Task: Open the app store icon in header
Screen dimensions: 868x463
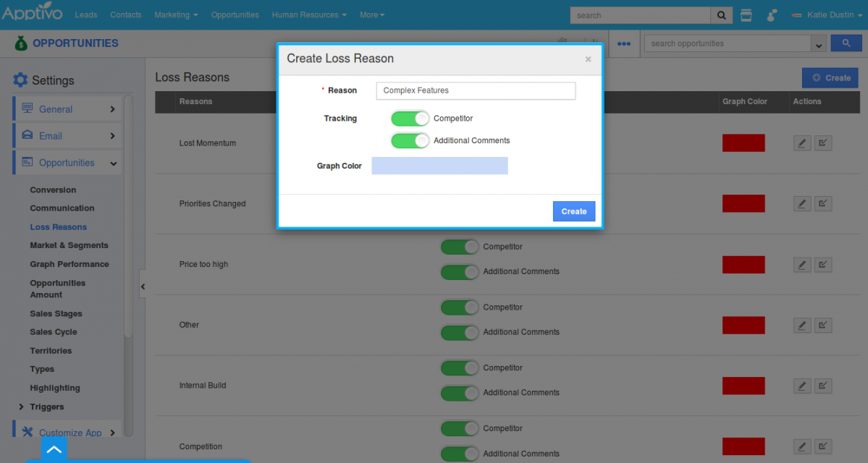Action: click(x=746, y=15)
